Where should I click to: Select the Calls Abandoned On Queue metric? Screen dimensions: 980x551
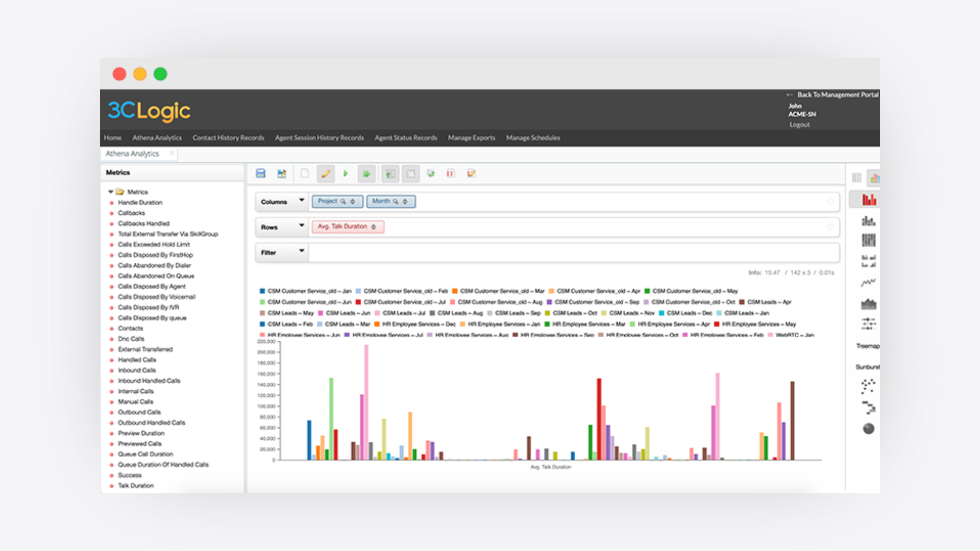click(x=156, y=276)
